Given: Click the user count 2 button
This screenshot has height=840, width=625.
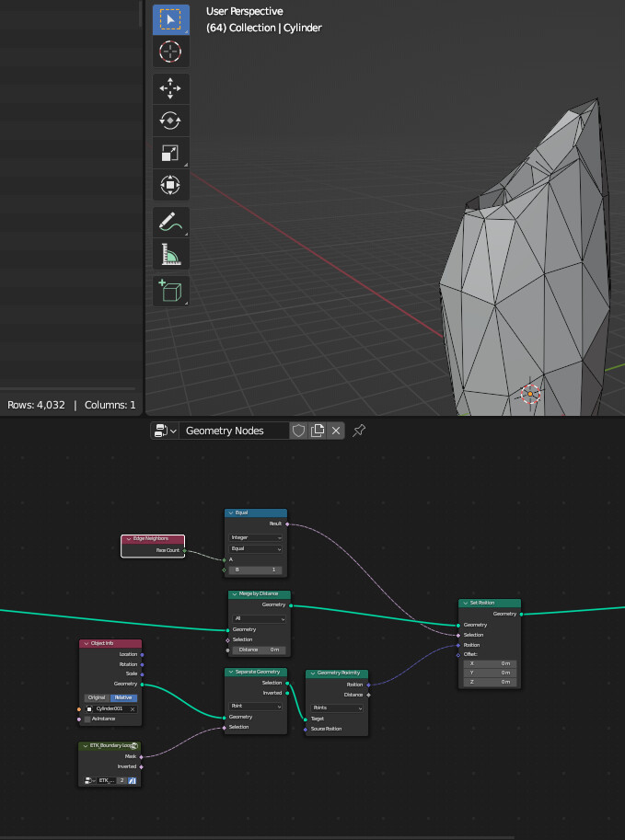Looking at the screenshot, I should click(x=122, y=781).
